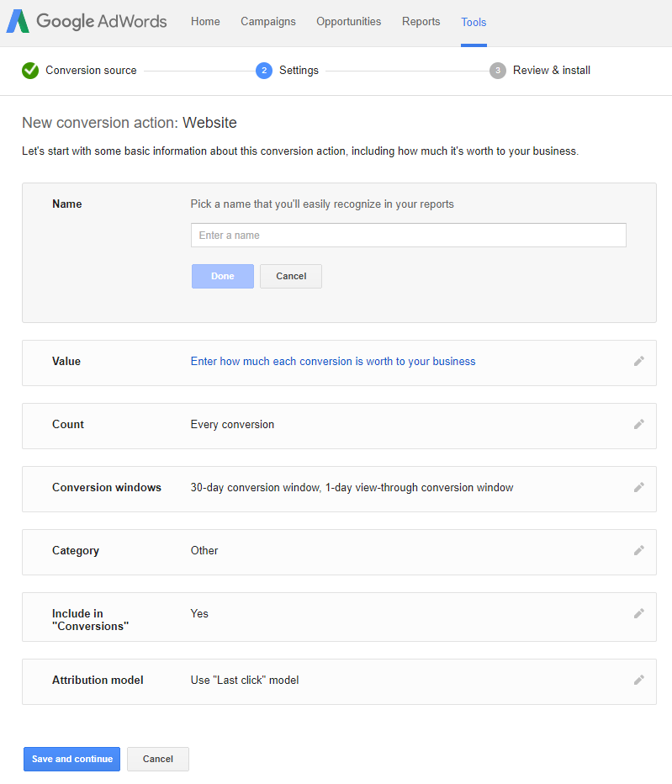672x784 pixels.
Task: Switch to the Campaigns tab
Action: pos(268,22)
